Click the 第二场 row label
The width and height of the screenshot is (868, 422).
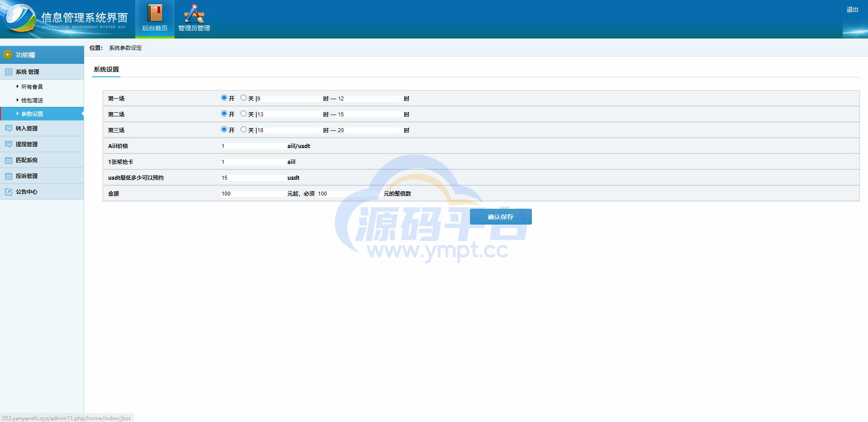point(116,115)
